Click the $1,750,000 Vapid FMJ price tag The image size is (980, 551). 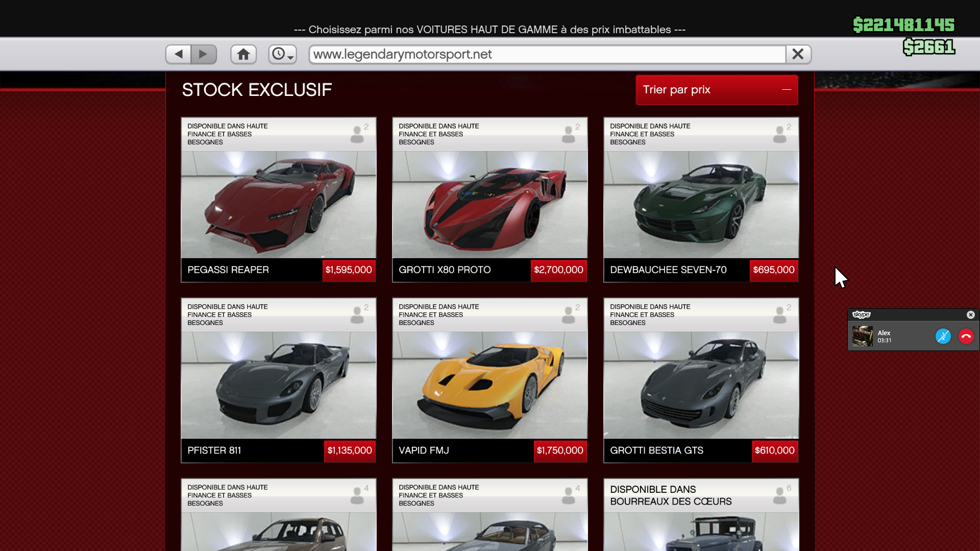pyautogui.click(x=560, y=450)
